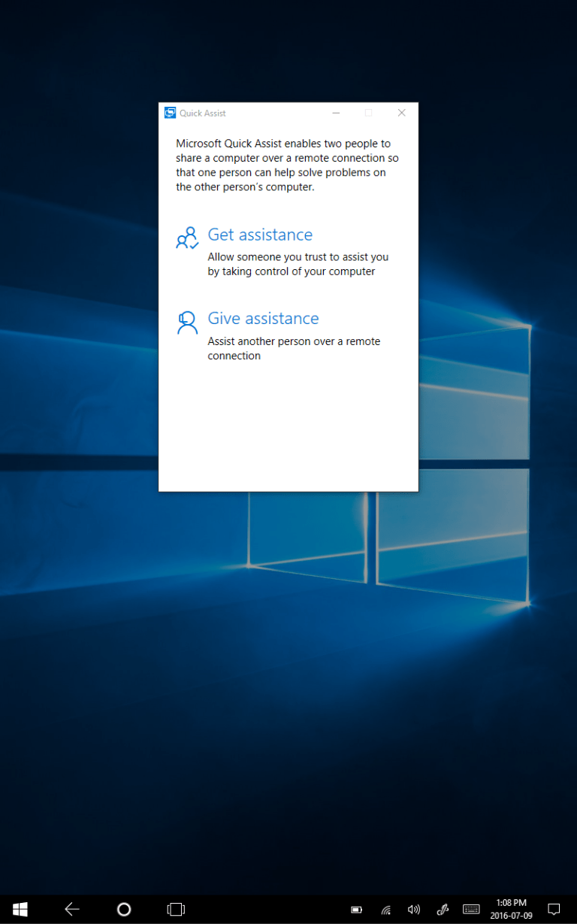
Task: Minimize the Quick Assist window
Action: pyautogui.click(x=336, y=113)
